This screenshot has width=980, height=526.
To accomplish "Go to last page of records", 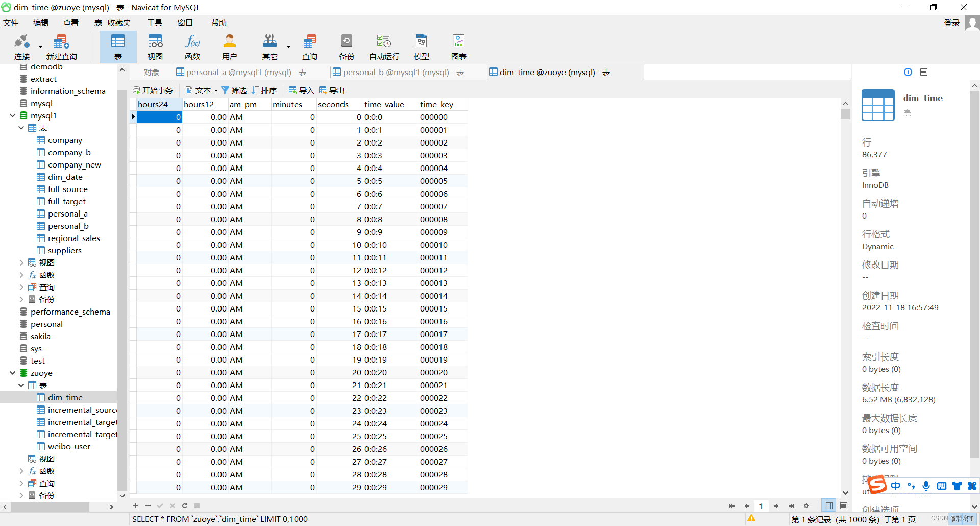I will tap(791, 506).
